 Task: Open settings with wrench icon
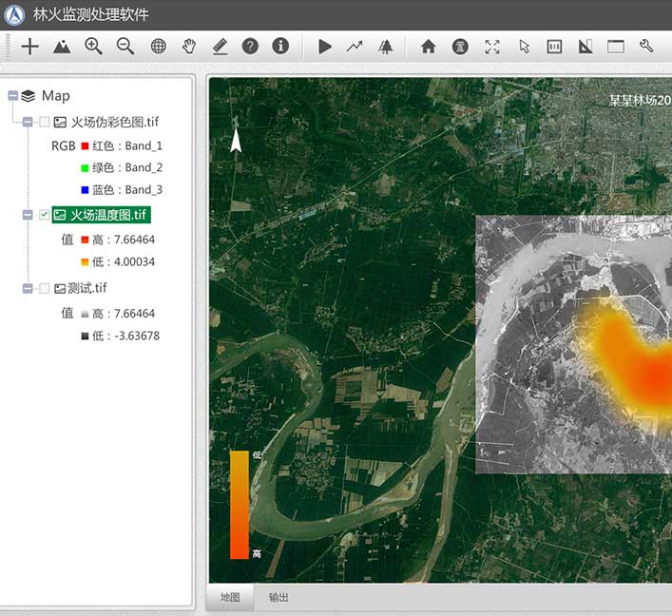tap(646, 46)
